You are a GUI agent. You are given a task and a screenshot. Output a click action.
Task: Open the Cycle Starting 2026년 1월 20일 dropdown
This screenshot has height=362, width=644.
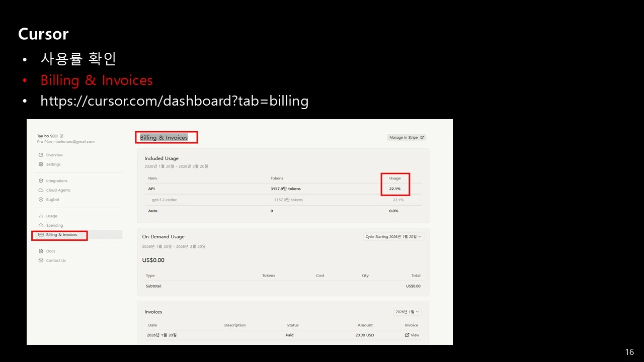[x=394, y=237]
